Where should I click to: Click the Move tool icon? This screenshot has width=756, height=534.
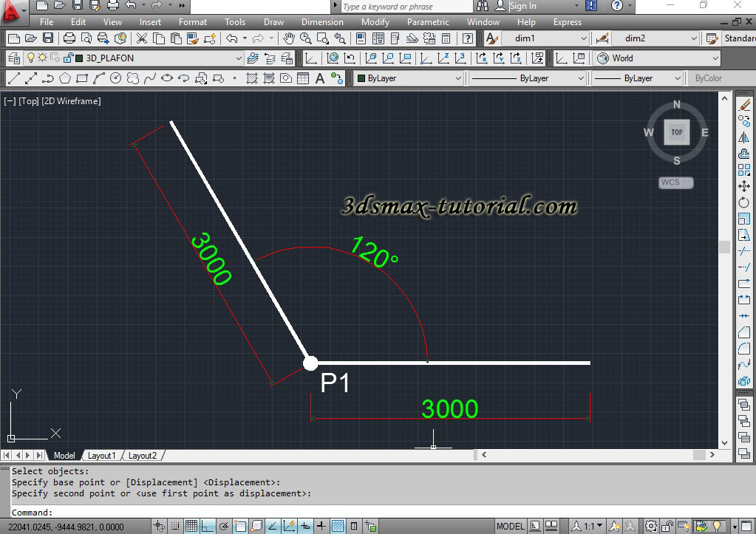pyautogui.click(x=744, y=186)
